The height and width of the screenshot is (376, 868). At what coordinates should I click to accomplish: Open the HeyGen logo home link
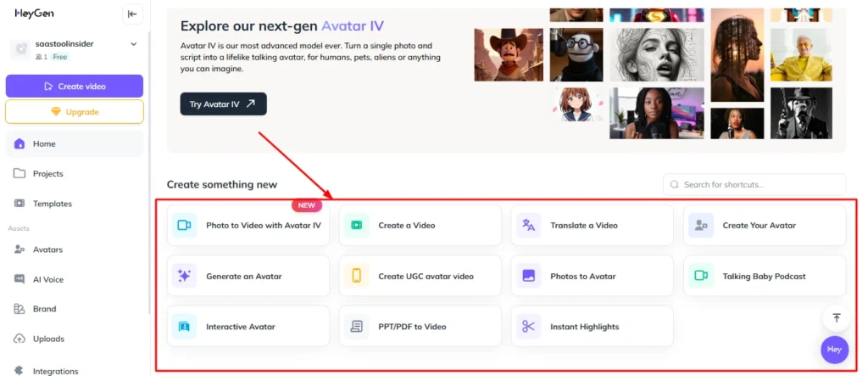point(34,14)
